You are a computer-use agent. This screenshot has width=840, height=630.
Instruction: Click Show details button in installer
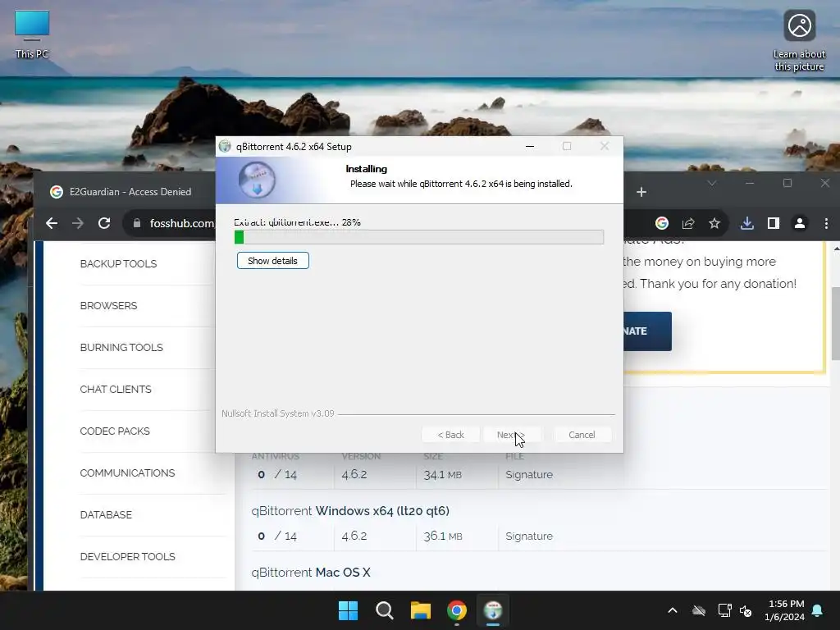point(272,260)
